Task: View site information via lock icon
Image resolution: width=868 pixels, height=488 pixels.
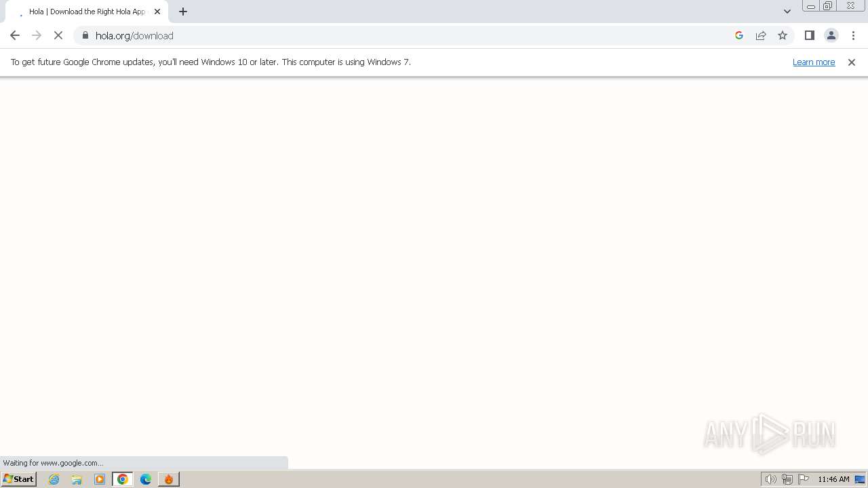Action: point(85,35)
